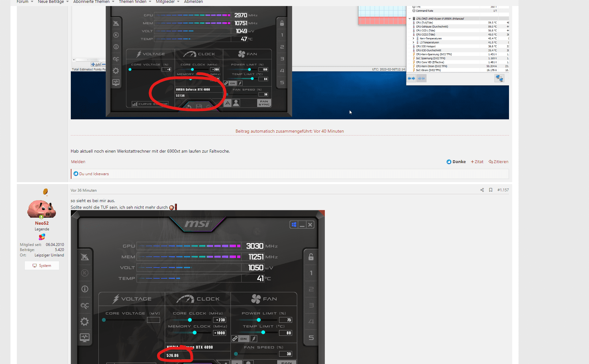Viewport: 589px width, 364px height.
Task: Click the memory clock +1000 input field
Action: [220, 333]
